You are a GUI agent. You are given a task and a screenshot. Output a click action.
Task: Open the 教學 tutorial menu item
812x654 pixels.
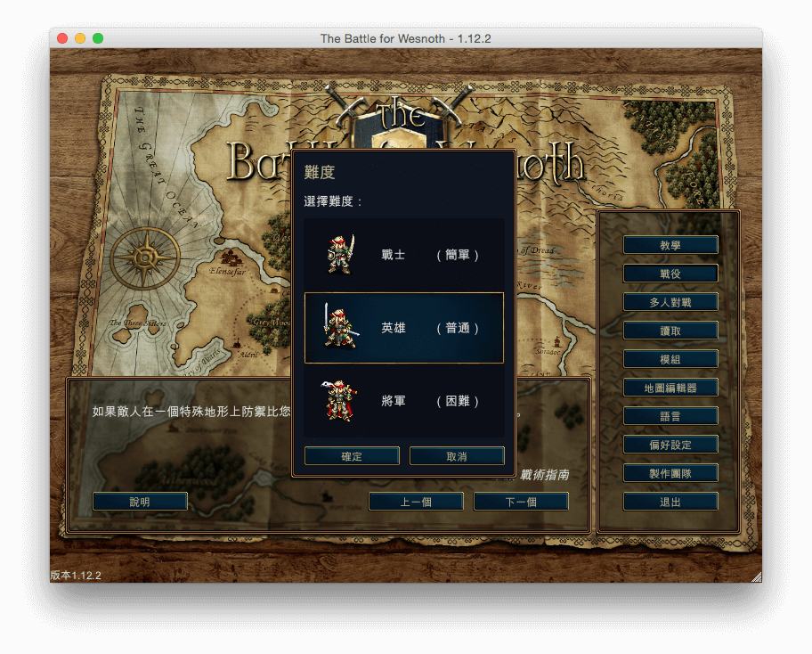(670, 245)
